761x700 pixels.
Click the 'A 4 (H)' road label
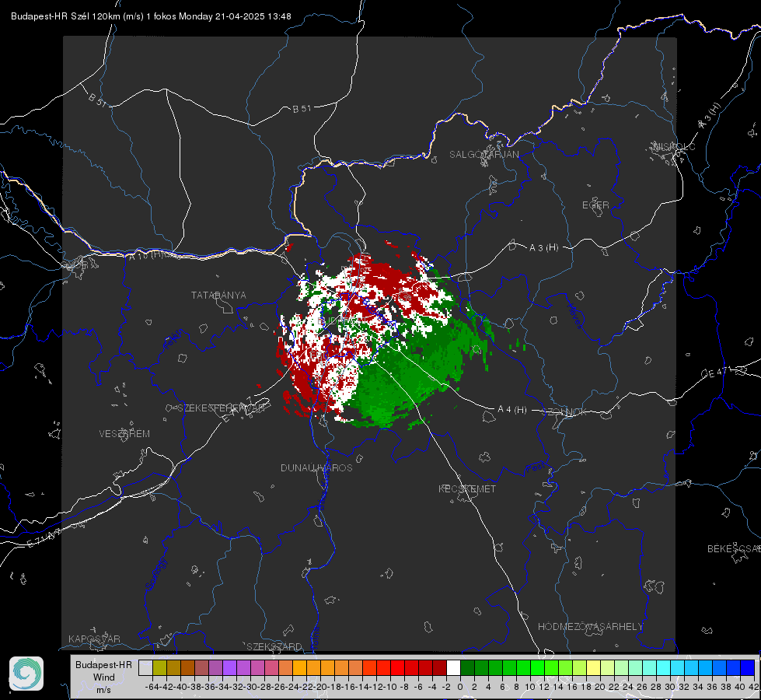click(512, 410)
